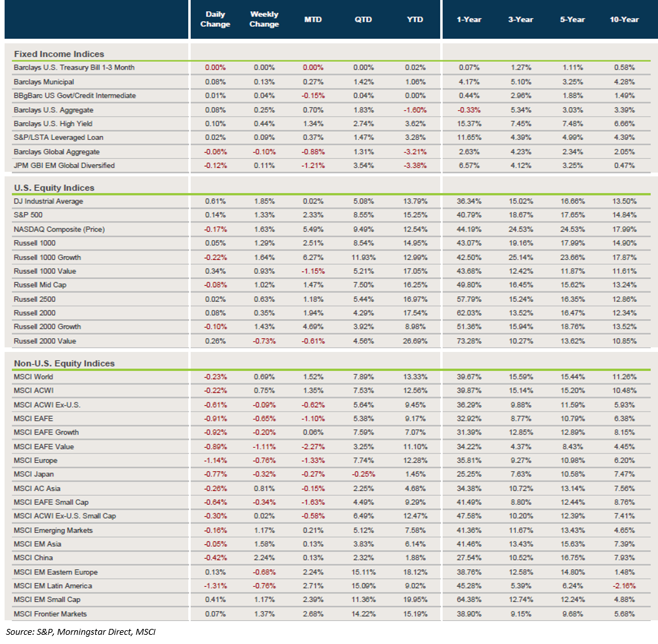Click the MSCI AC Asia label
The image size is (658, 644).
pos(37,488)
